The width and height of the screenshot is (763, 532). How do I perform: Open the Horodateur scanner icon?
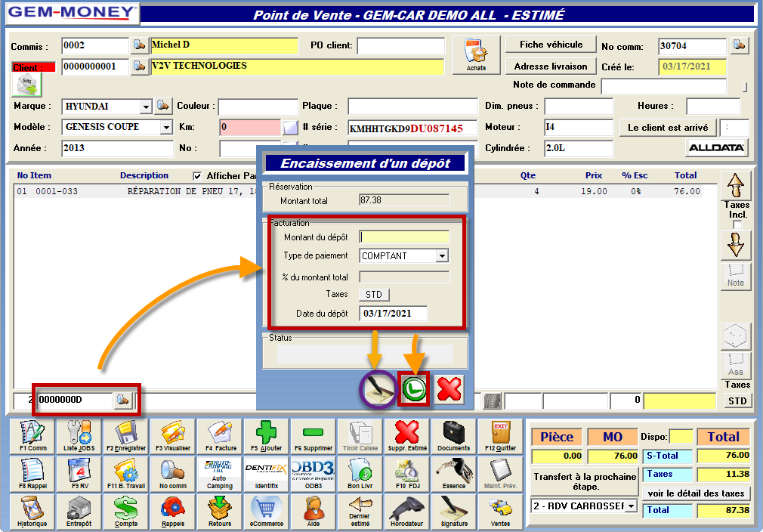[407, 512]
